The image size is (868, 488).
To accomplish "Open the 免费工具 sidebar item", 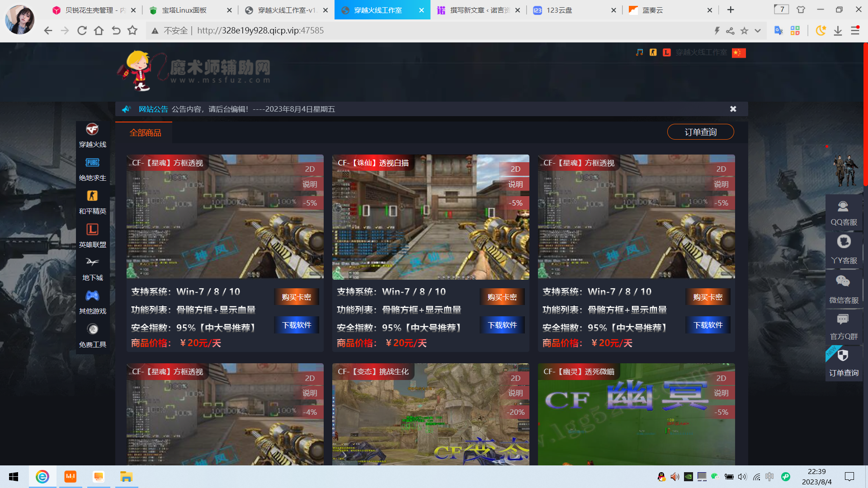I will (x=92, y=336).
